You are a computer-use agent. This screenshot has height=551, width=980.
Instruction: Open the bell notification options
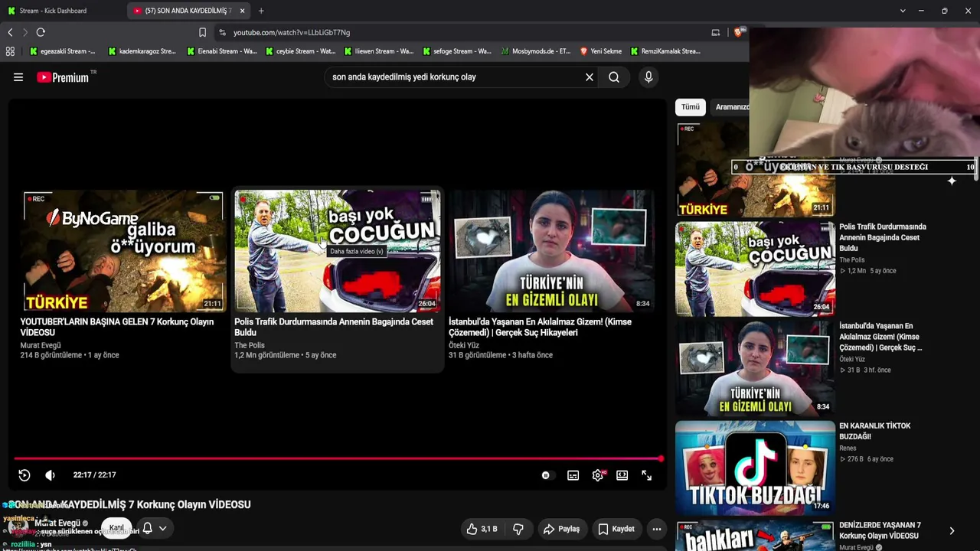coord(154,529)
